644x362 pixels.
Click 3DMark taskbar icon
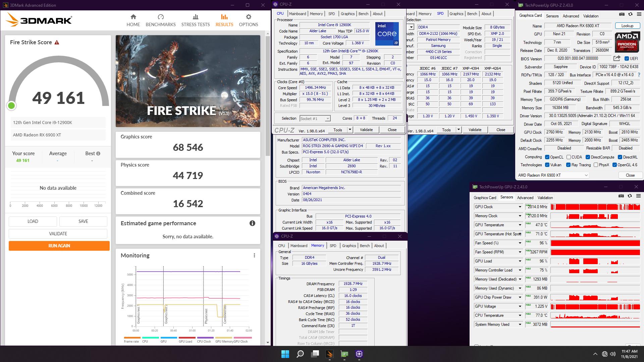(330, 354)
